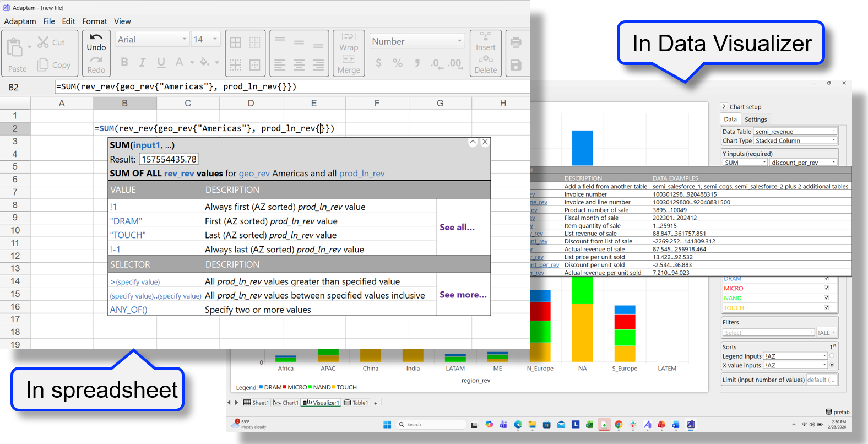
Task: Click the Limit number of values field
Action: (821, 380)
